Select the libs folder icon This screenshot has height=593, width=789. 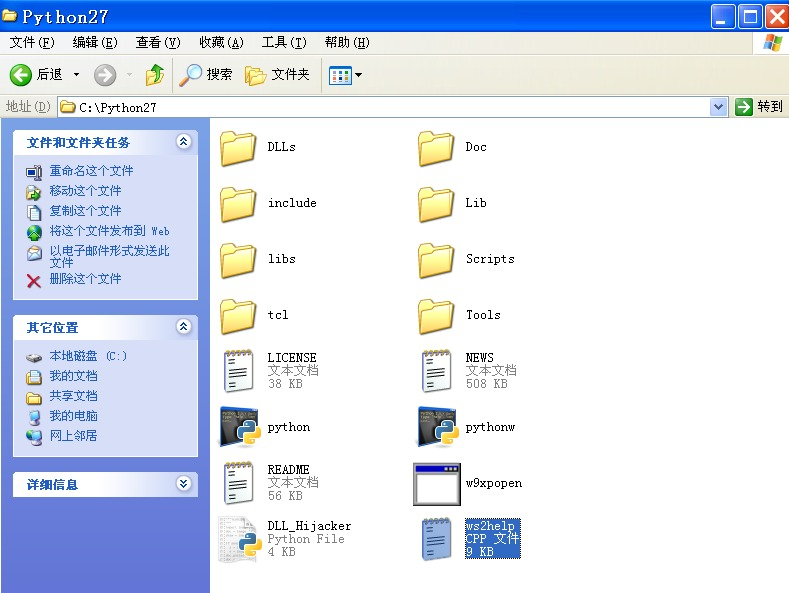pyautogui.click(x=238, y=260)
